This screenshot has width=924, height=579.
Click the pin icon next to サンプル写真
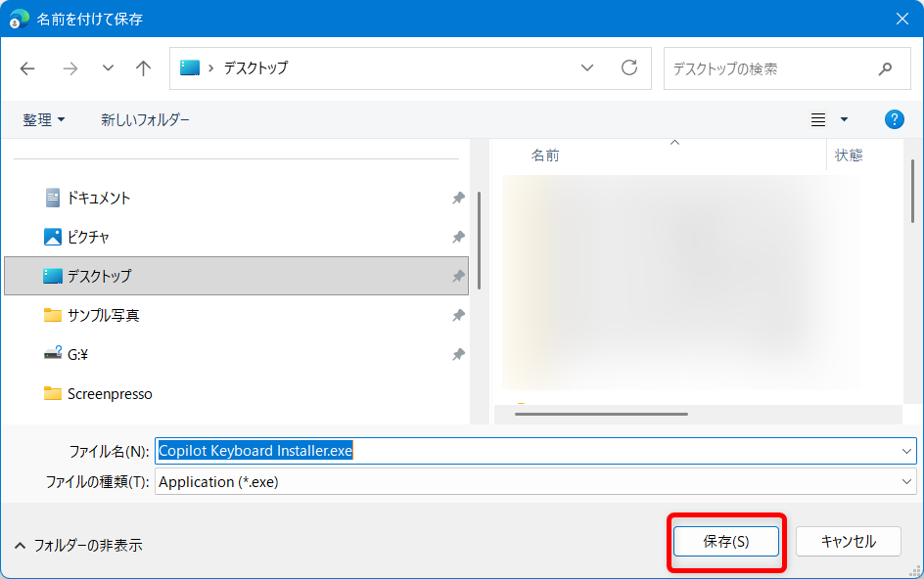(458, 315)
